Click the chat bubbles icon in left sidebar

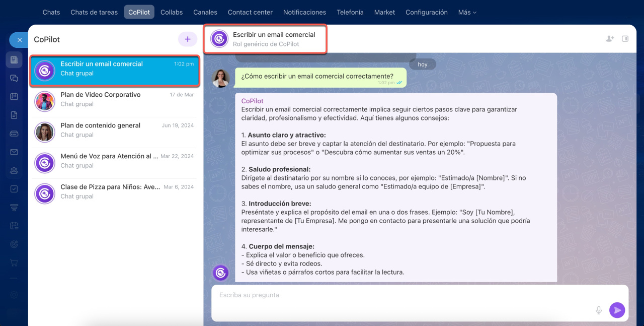[x=14, y=78]
